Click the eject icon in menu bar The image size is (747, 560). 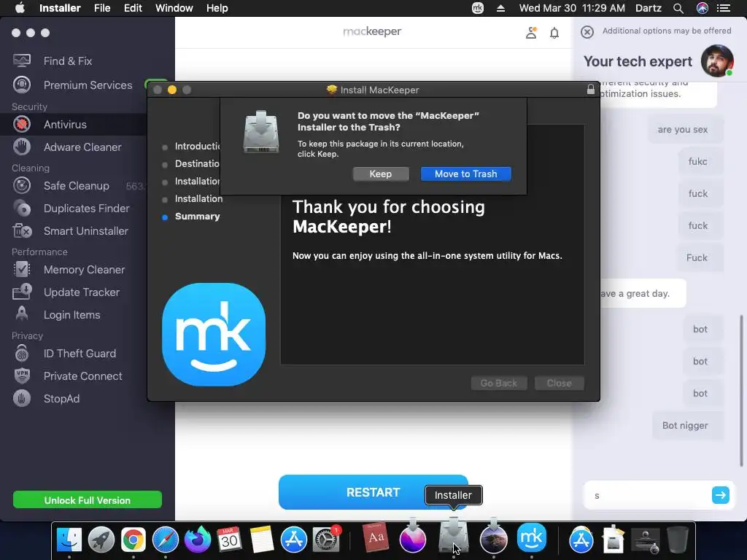click(x=500, y=8)
